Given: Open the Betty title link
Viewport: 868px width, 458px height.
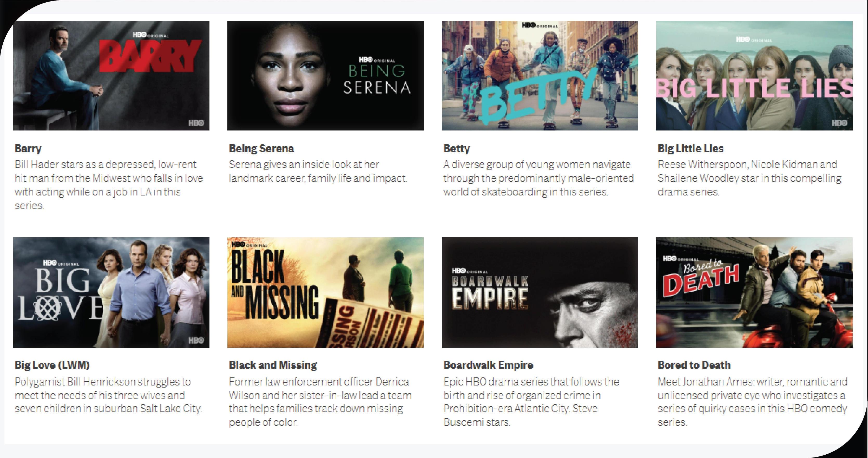Looking at the screenshot, I should [x=457, y=149].
